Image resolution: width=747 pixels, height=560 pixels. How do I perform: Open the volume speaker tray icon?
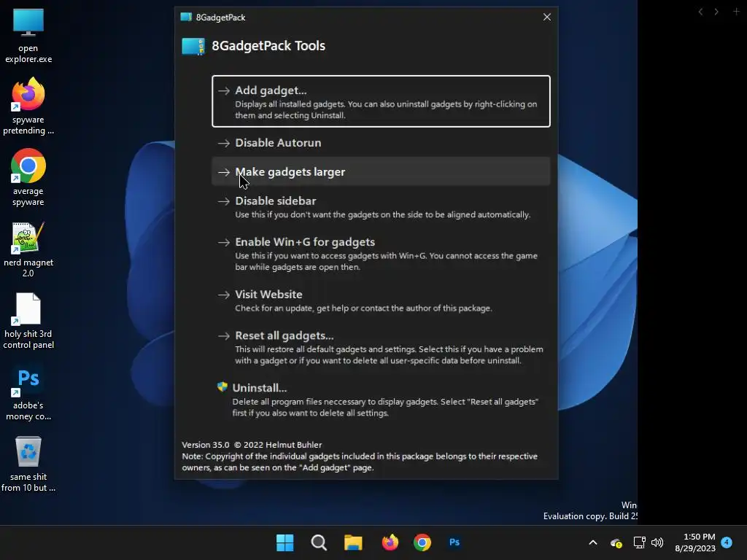657,542
